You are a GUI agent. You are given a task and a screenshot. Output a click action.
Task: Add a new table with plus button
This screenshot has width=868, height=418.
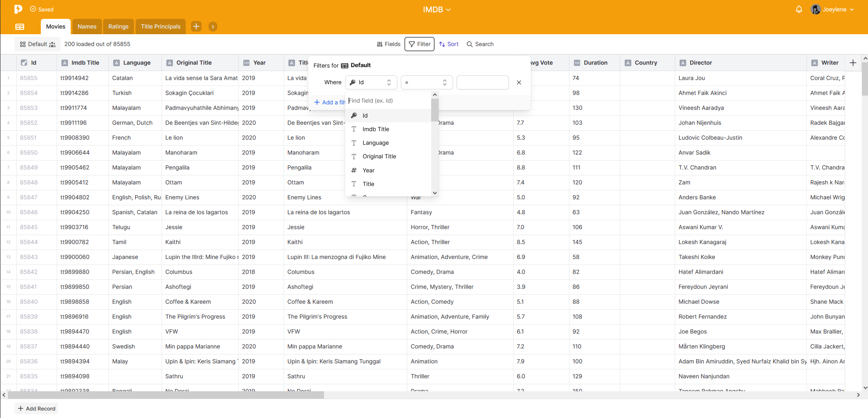pos(196,26)
